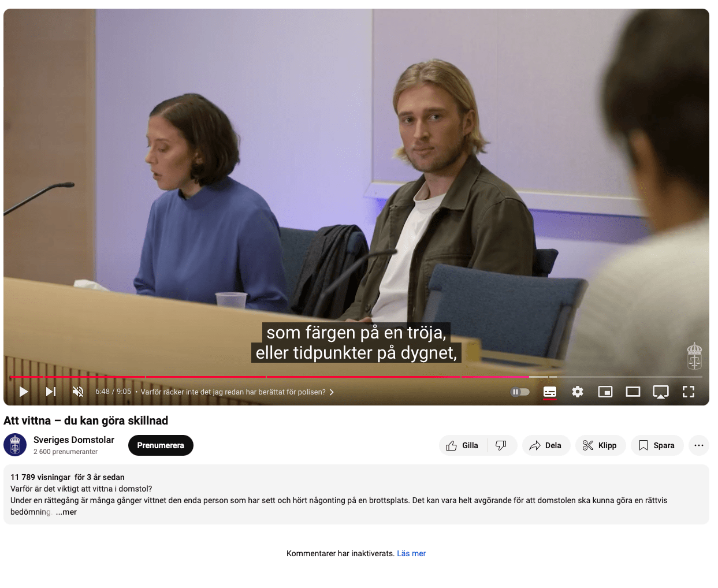Dislike the video with thumbs down
718x588 pixels.
tap(501, 445)
